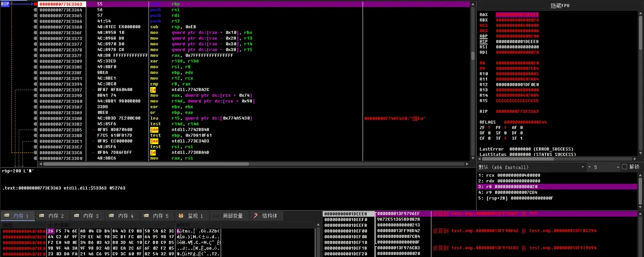Select the LastError 00000000 (ERROR_SUCCESS) line
The height and width of the screenshot is (257, 644).
tap(526, 149)
